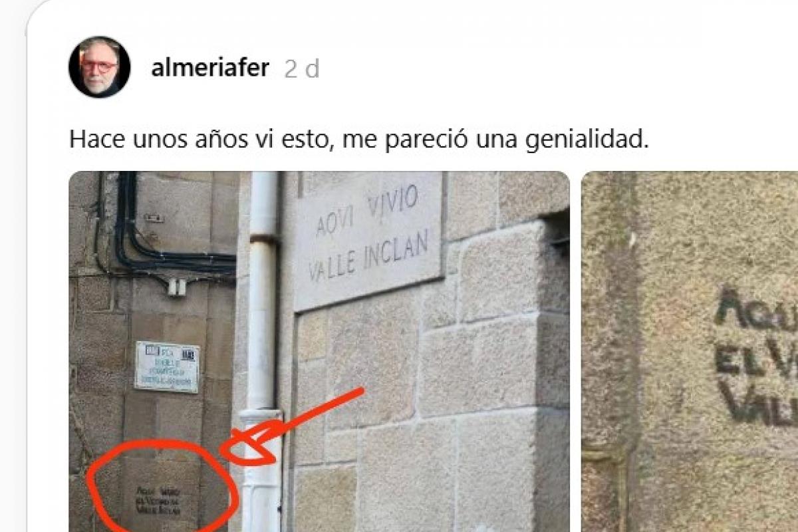Screen dimensions: 798x532
Task: Open almeriafer's profile picture avatar
Action: pos(99,67)
